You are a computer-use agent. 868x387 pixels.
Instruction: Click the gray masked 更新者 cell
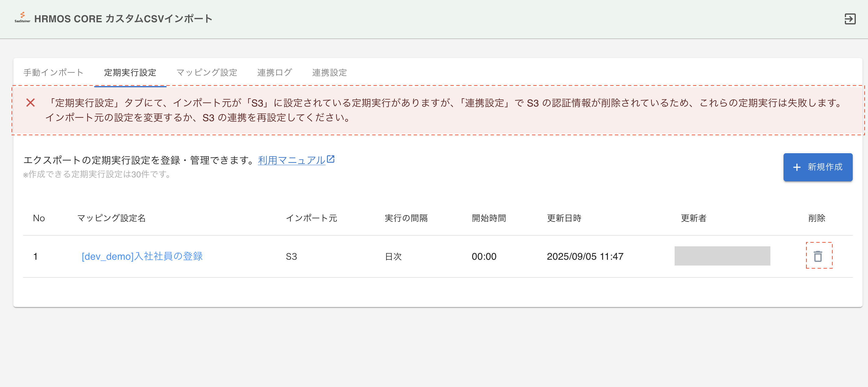click(x=722, y=256)
